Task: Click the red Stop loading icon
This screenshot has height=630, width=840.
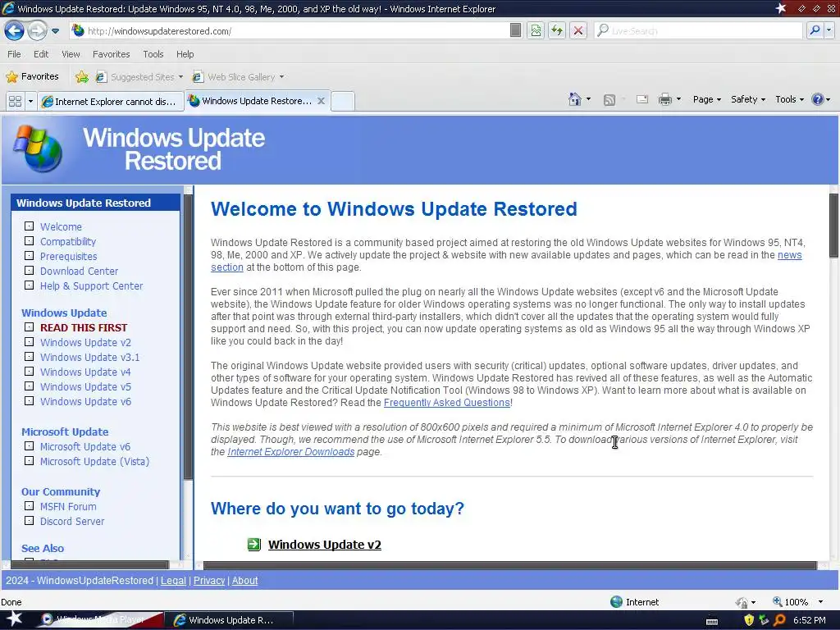Action: point(578,30)
